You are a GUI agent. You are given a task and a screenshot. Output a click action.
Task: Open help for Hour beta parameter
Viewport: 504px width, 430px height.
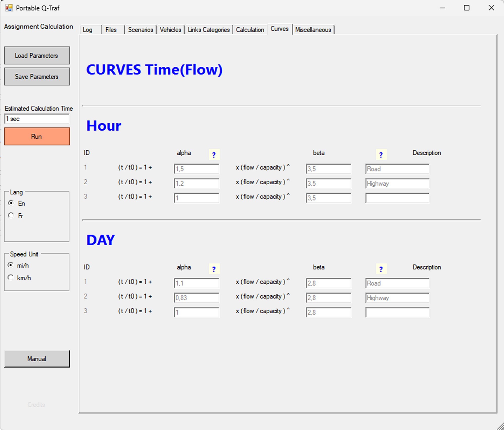point(381,154)
